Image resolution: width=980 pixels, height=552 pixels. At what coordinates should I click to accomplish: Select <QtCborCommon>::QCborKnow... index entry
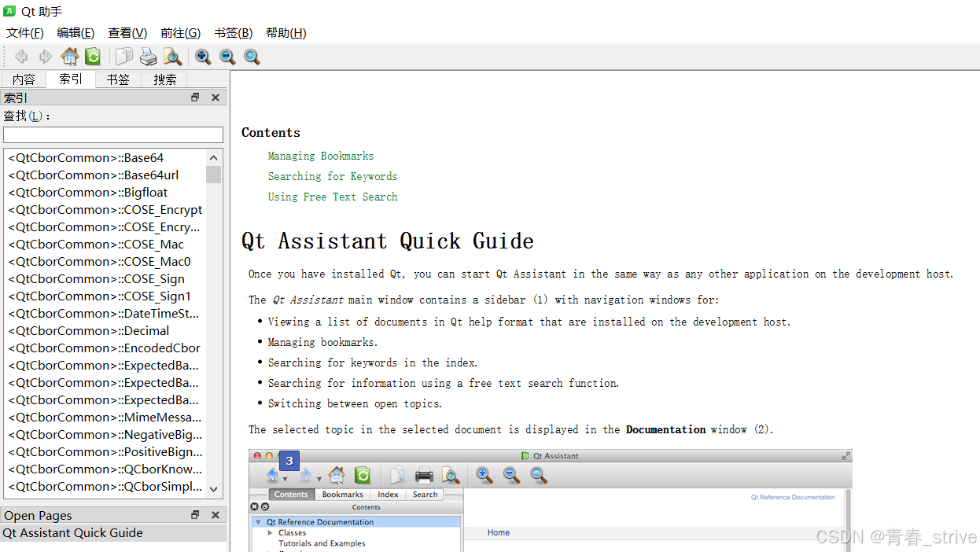[105, 469]
